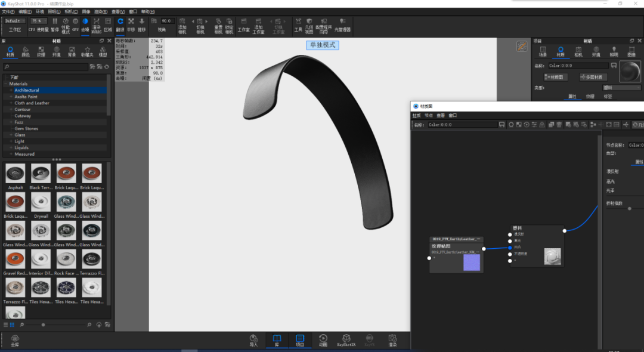Select the Dolly (推移) camera tool

tap(142, 24)
